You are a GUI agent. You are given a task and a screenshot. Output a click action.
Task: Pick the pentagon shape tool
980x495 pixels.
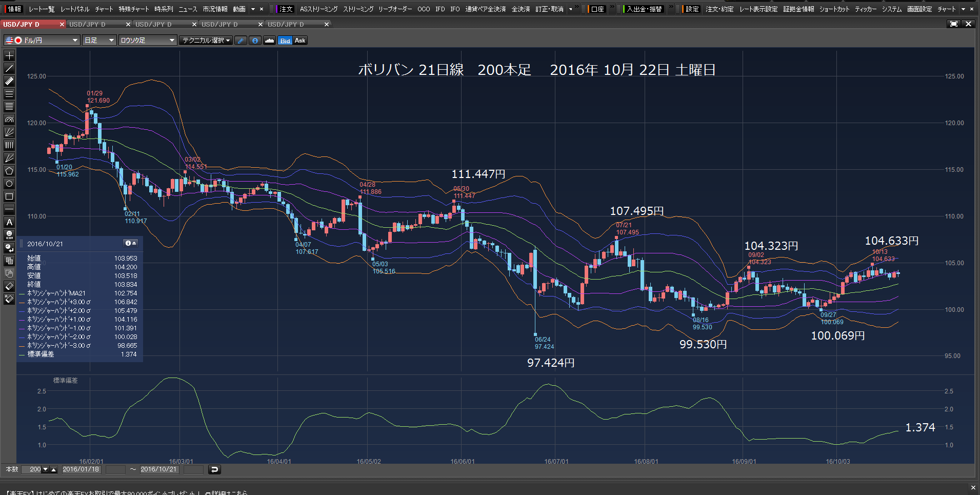[x=9, y=171]
